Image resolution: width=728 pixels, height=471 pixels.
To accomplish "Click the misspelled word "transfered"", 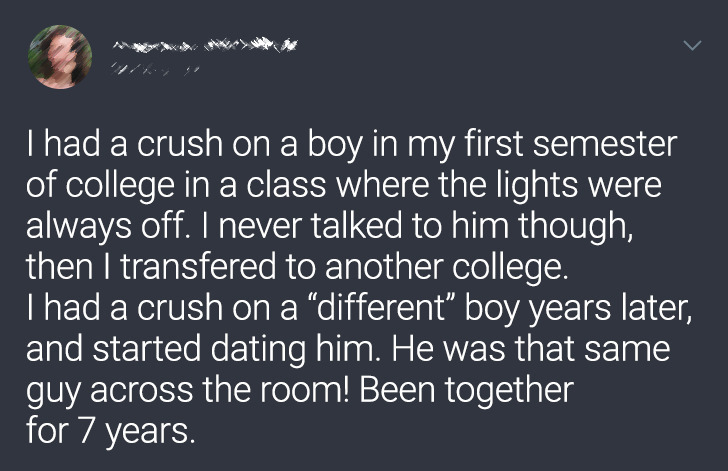I will (198, 267).
